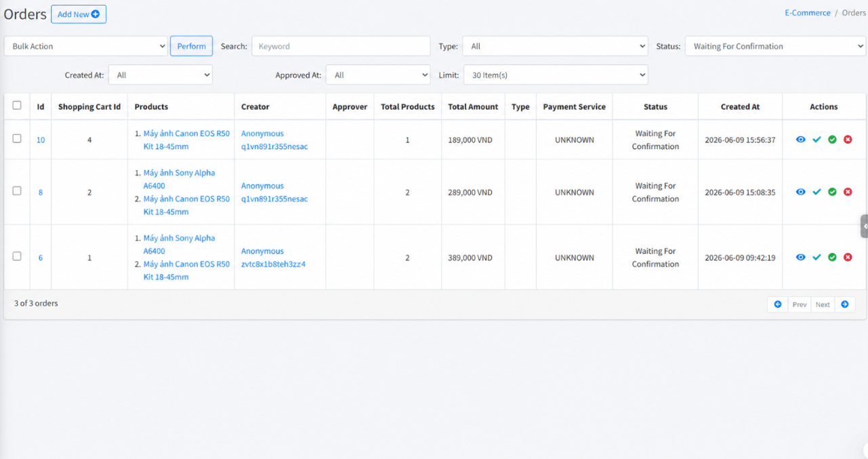Image resolution: width=868 pixels, height=459 pixels.
Task: Open the side panel handle at right edge
Action: (865, 226)
